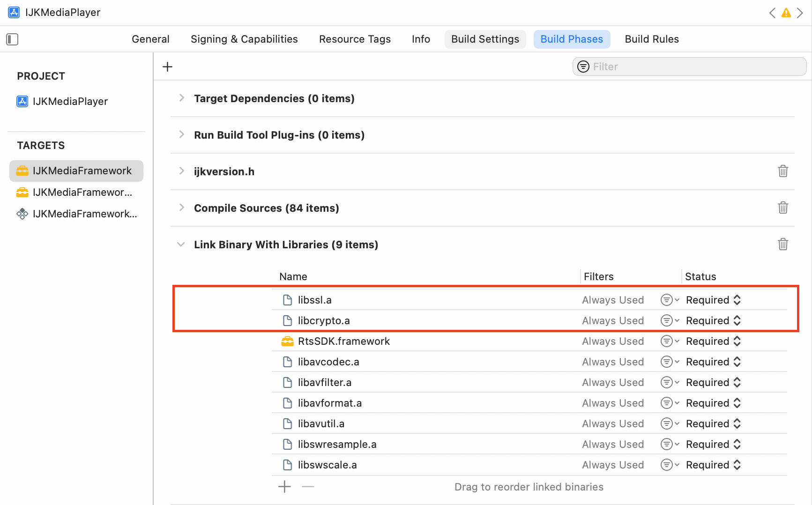Select the libswscale.a library row
812x505 pixels.
tap(529, 465)
